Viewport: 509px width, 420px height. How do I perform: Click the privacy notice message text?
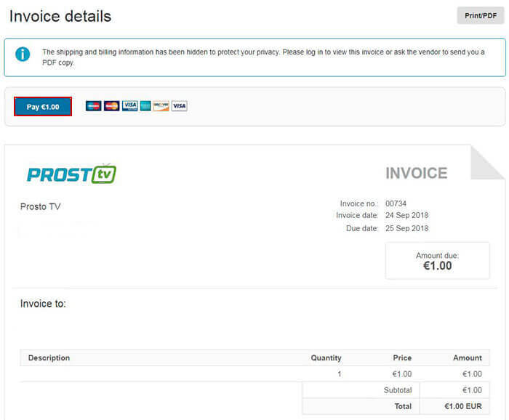(263, 57)
